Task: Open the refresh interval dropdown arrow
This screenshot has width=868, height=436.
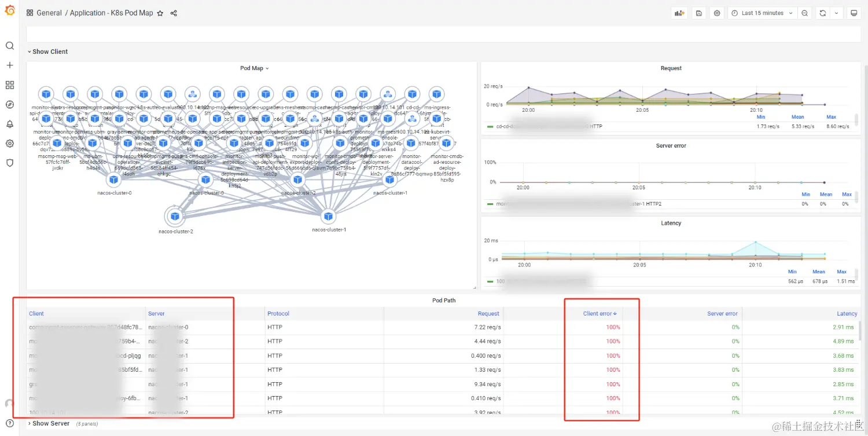Action: (x=836, y=13)
